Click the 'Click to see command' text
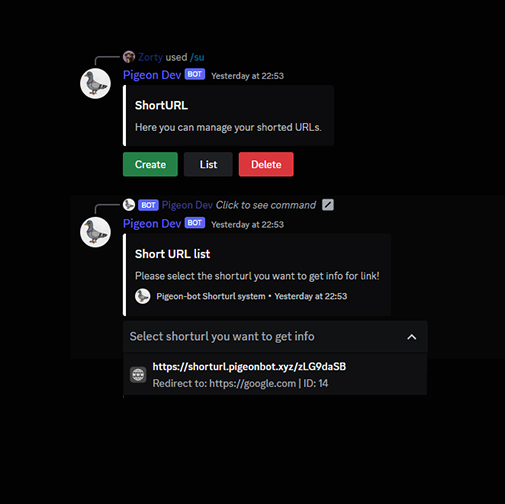 pyautogui.click(x=266, y=205)
